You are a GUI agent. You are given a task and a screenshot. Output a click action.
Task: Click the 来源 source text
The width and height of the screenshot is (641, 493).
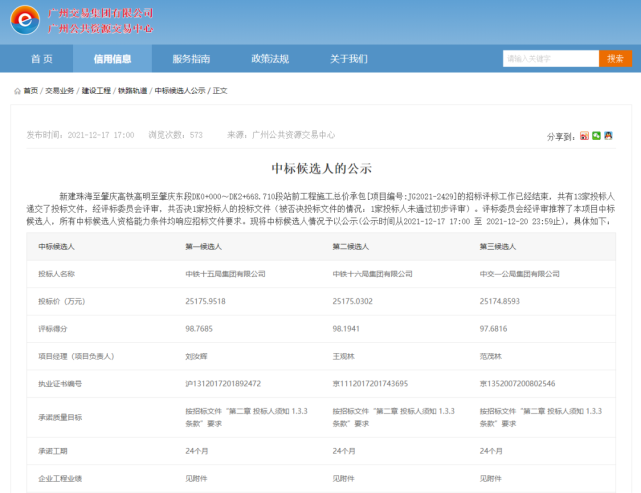(281, 135)
